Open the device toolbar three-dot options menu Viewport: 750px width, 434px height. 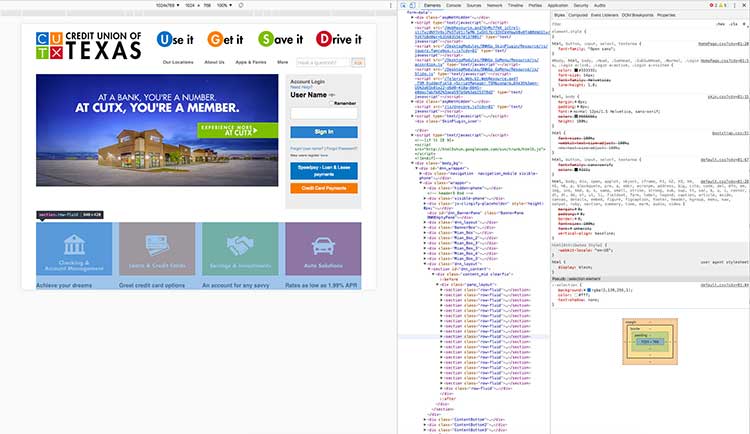pyautogui.click(x=390, y=5)
